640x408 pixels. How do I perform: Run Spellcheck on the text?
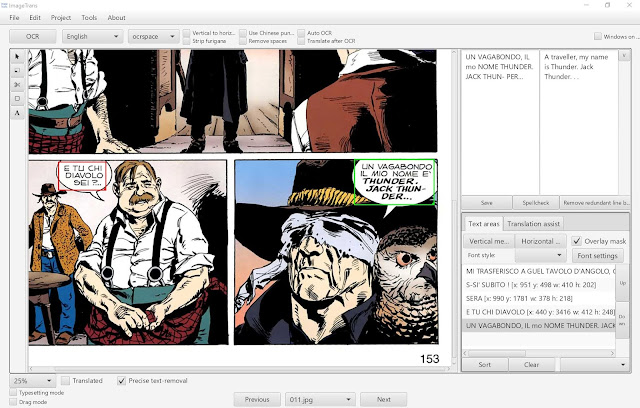pyautogui.click(x=536, y=202)
